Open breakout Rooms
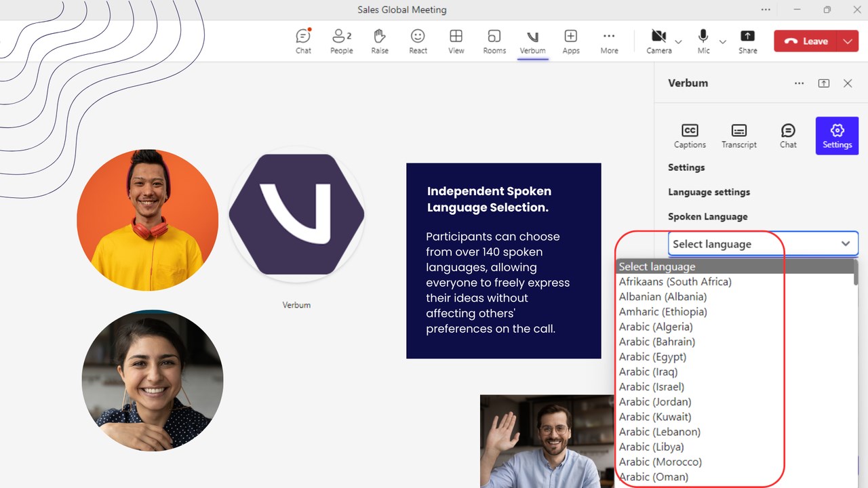The width and height of the screenshot is (868, 488). pyautogui.click(x=494, y=41)
